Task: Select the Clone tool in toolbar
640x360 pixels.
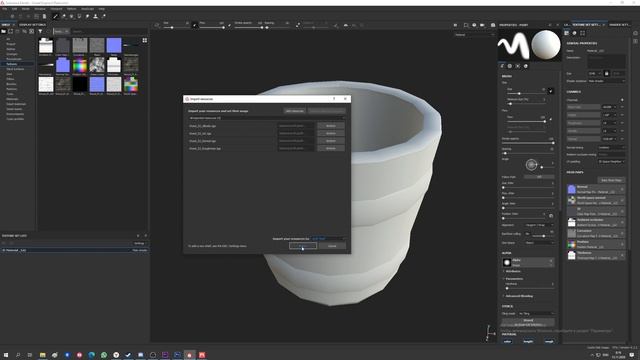Action: pyautogui.click(x=96, y=16)
